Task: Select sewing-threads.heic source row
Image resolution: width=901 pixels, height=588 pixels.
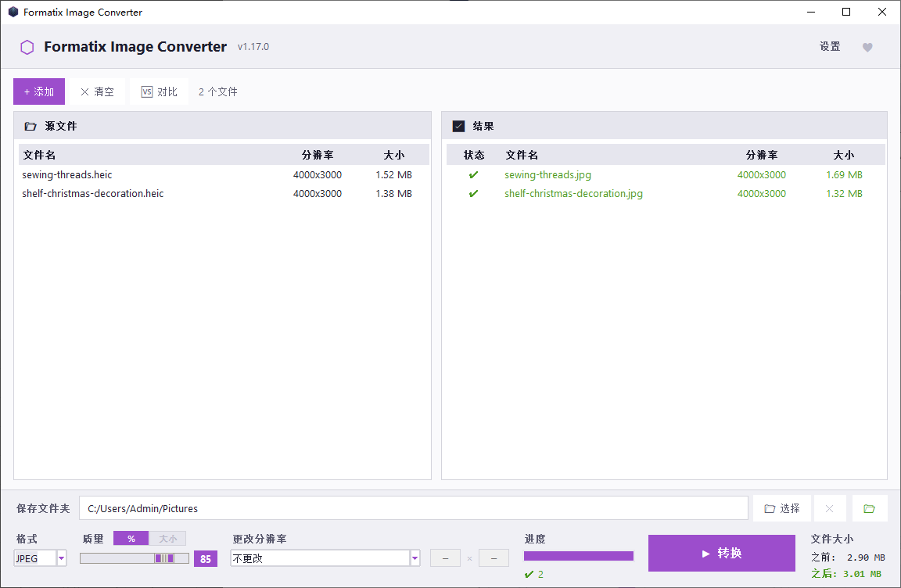Action: tap(224, 174)
